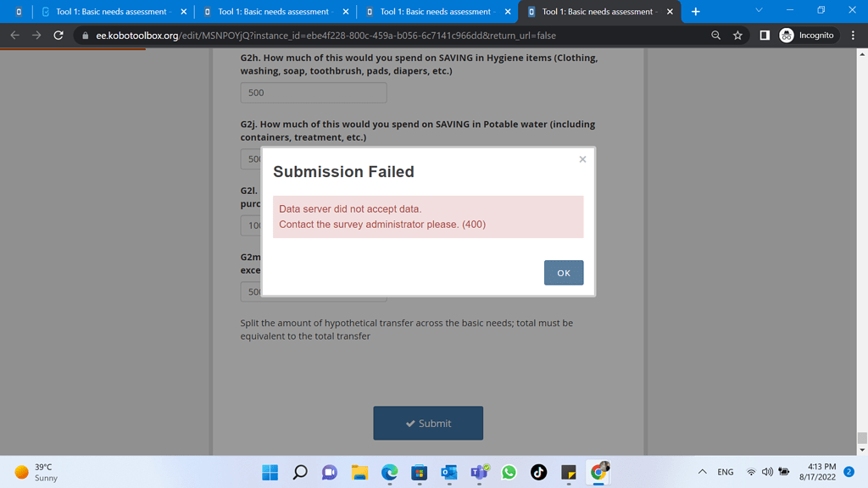The width and height of the screenshot is (868, 488).
Task: Switch to the first Tool 1 assessment tab
Action: tap(110, 12)
